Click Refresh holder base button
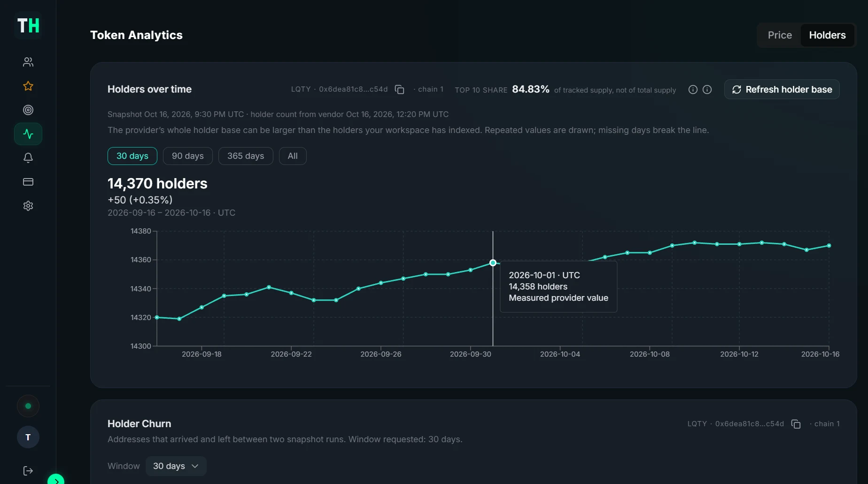The width and height of the screenshot is (868, 484). pos(782,89)
